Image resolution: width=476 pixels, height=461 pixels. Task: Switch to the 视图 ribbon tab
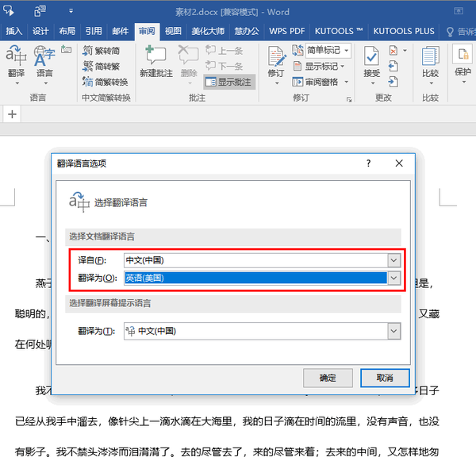pyautogui.click(x=173, y=31)
